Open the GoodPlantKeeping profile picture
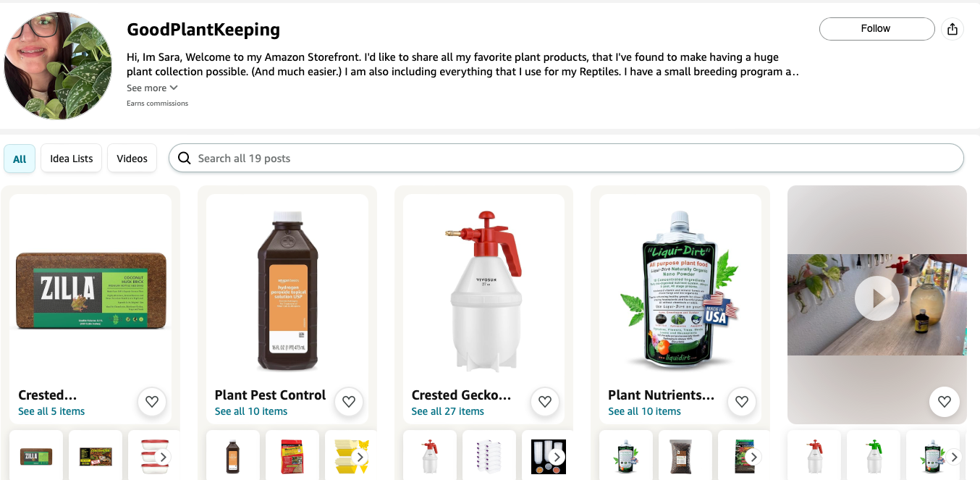Viewport: 980px width, 480px height. click(x=58, y=65)
